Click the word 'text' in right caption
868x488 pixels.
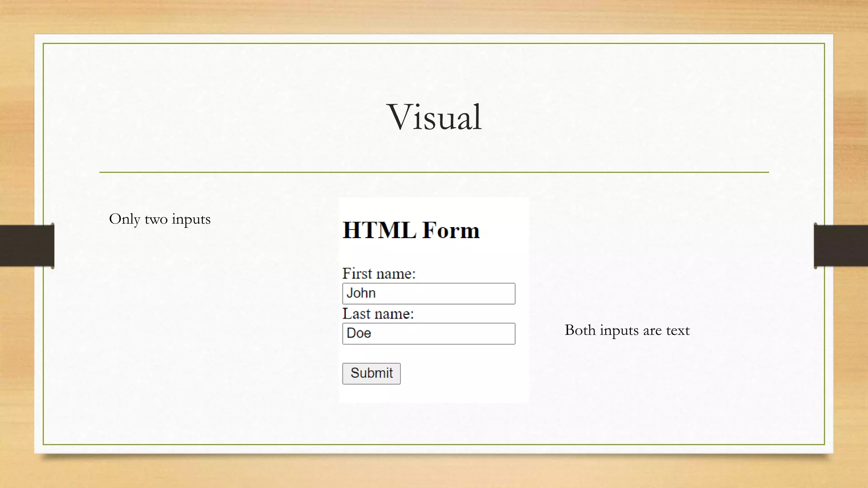click(x=678, y=330)
